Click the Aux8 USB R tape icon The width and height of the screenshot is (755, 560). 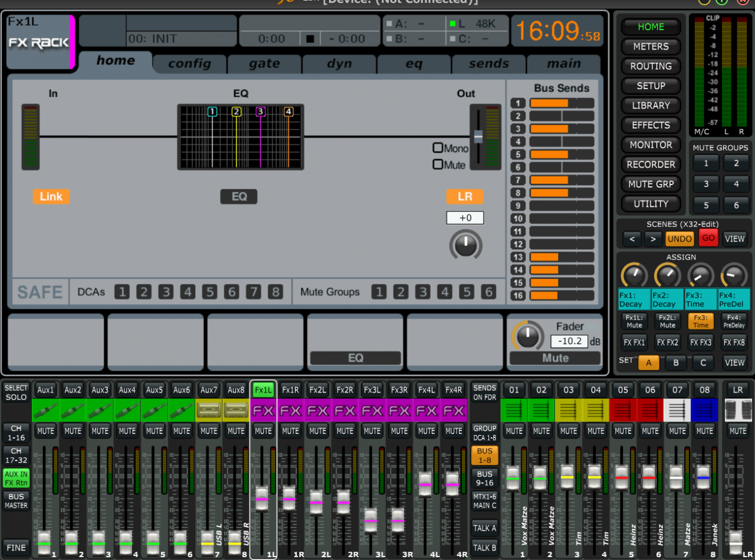[x=236, y=410]
